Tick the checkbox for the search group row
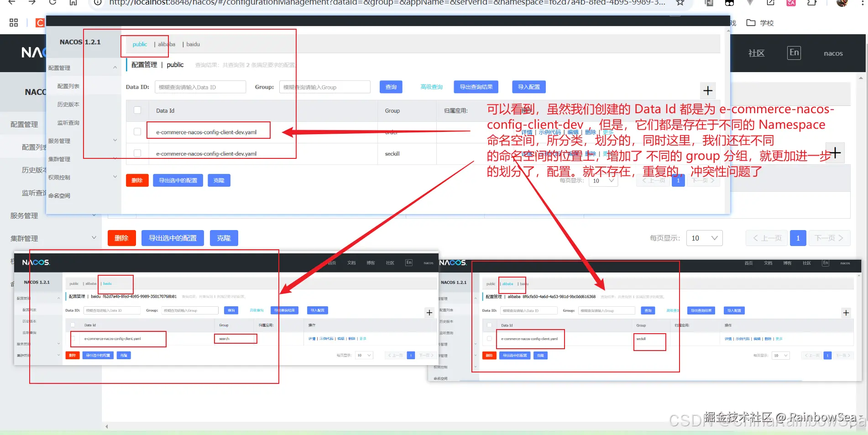 coord(73,339)
